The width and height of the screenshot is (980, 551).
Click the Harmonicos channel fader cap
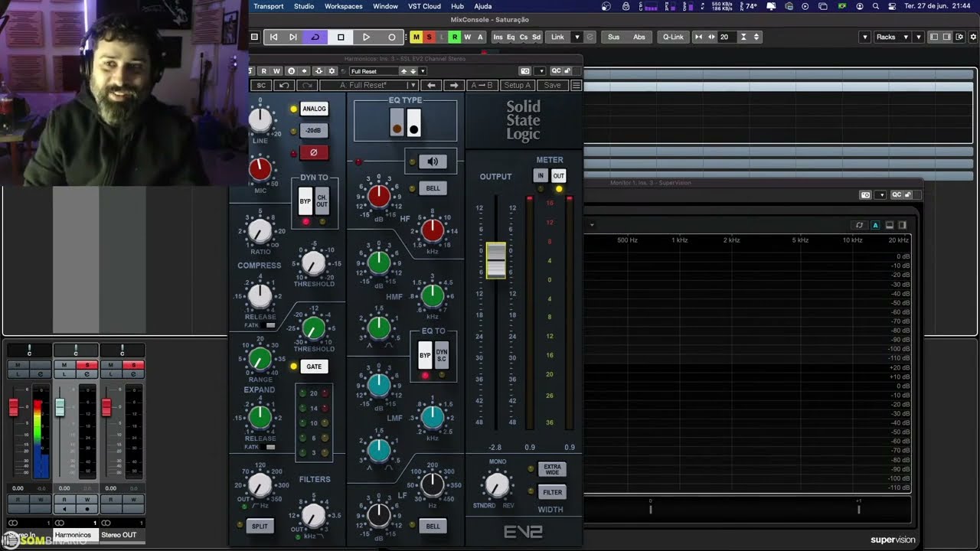click(60, 407)
